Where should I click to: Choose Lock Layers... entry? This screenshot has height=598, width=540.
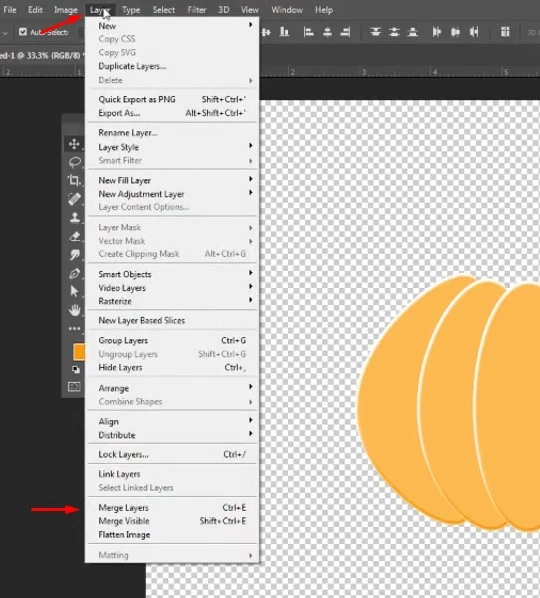coord(173,454)
